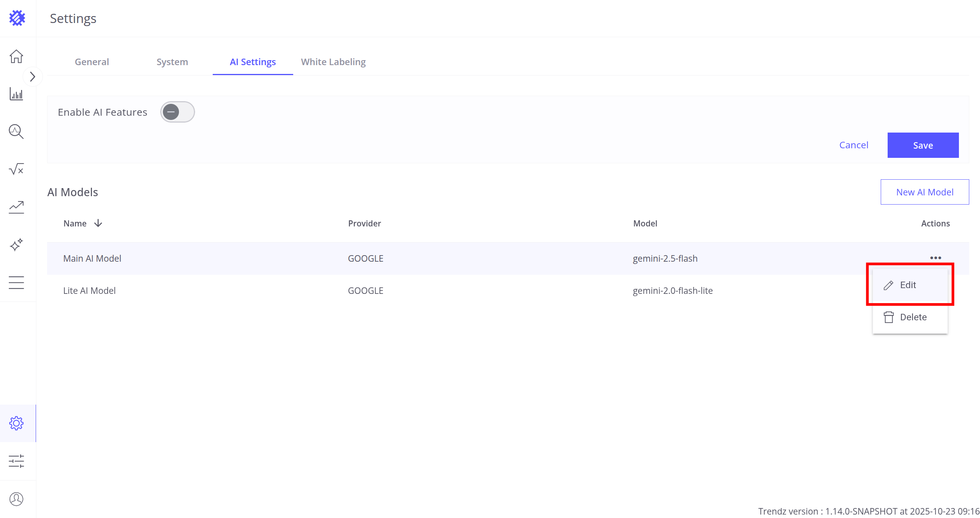The height and width of the screenshot is (518, 980).
Task: Select Edit from the actions menu
Action: click(x=908, y=285)
